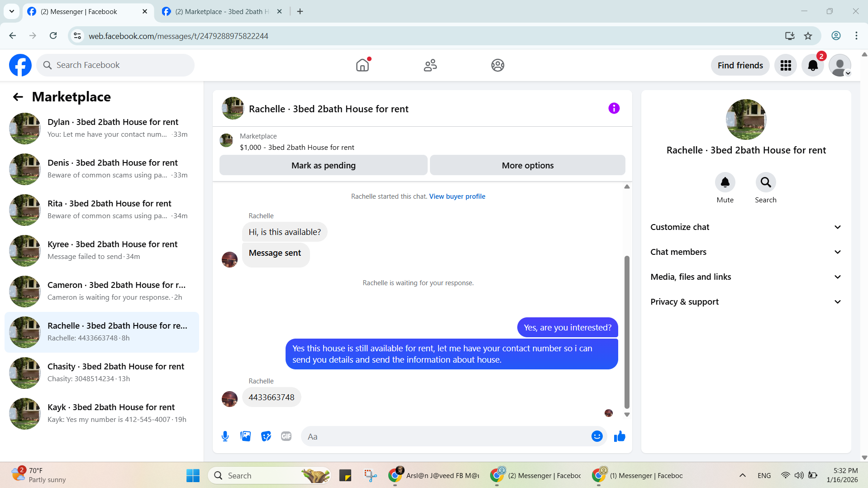Open Kyree's failed message conversation

(x=102, y=251)
